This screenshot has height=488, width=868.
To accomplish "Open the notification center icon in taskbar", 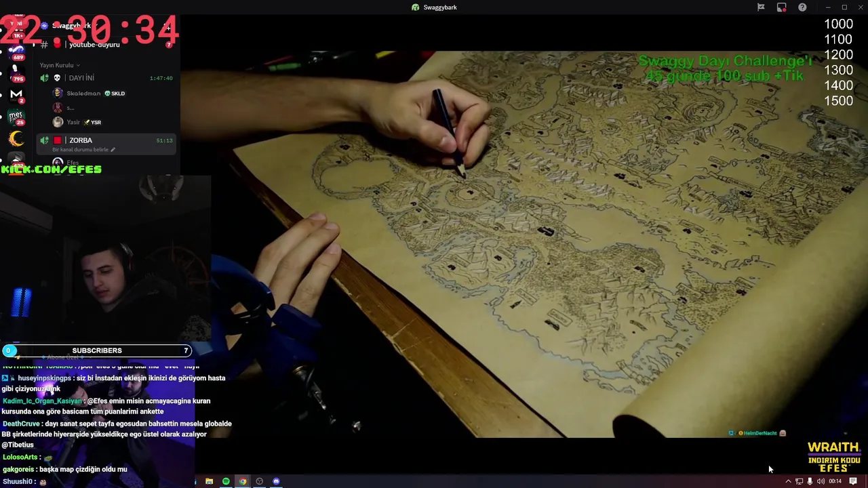I will pos(853,481).
